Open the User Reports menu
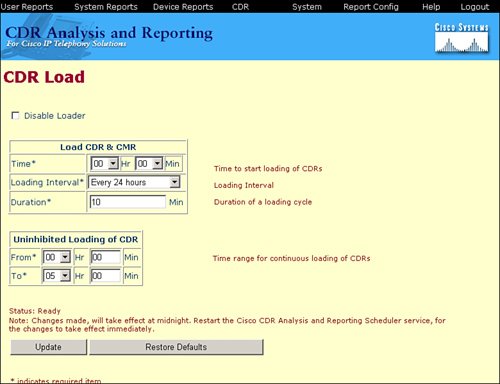This screenshot has width=500, height=384. click(x=27, y=7)
